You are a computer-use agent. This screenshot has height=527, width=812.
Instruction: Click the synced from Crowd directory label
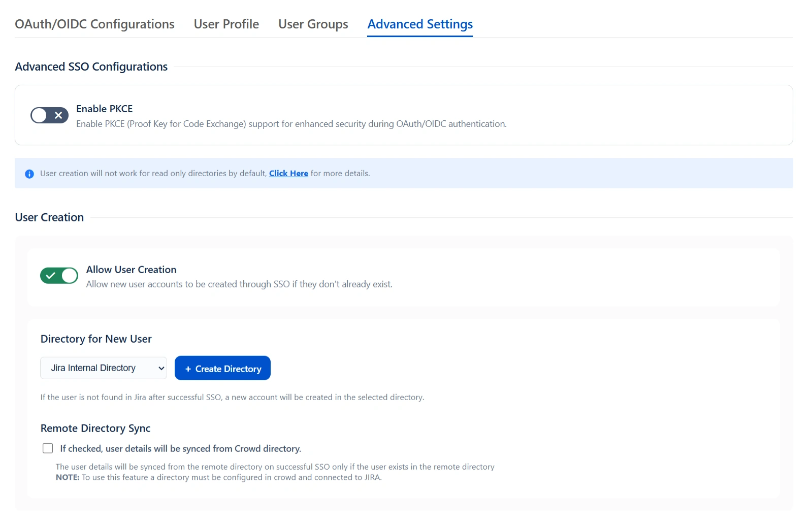180,449
